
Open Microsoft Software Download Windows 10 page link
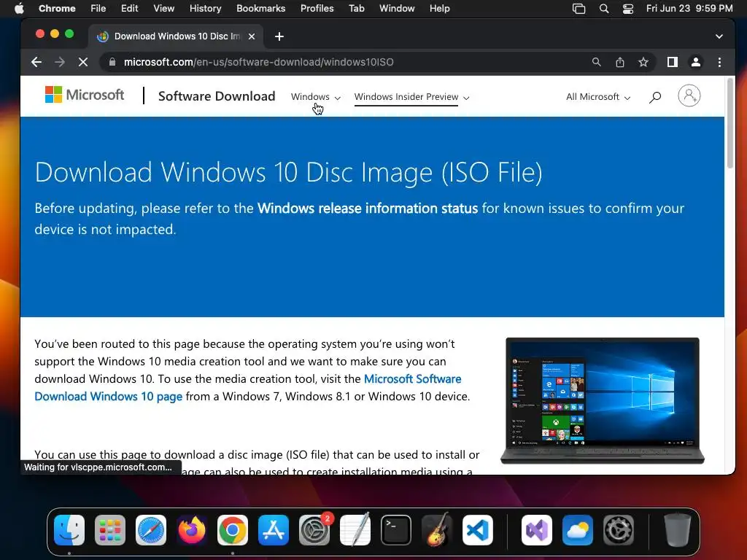click(248, 388)
